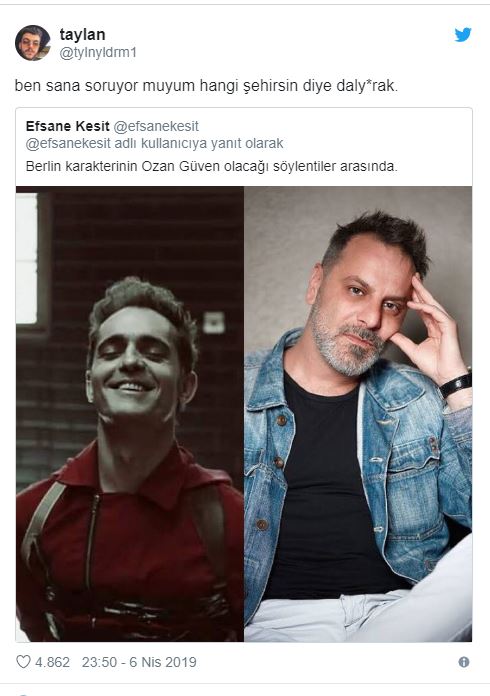Open right photo of man in denim jacket
490x696 pixels.
tap(358, 414)
